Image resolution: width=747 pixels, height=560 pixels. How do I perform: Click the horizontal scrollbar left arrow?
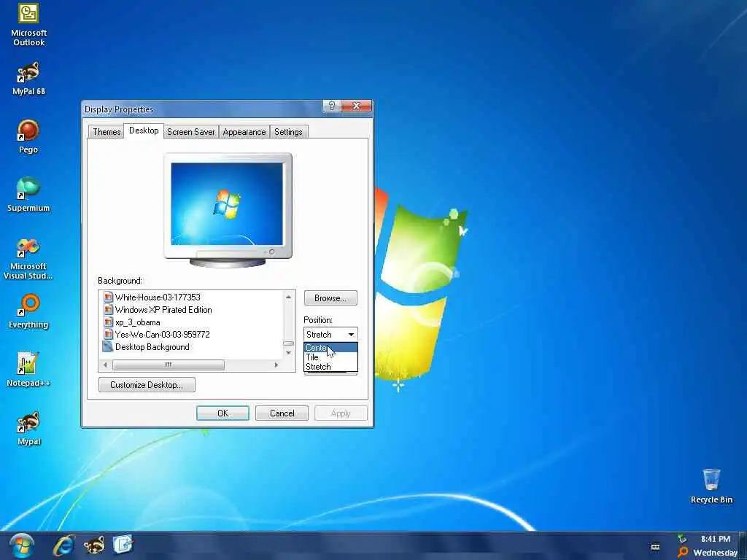point(105,365)
